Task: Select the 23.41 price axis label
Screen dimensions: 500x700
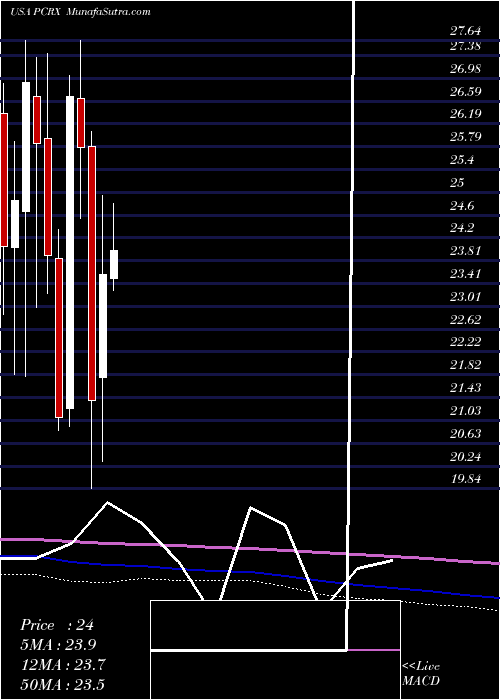Action: [465, 274]
